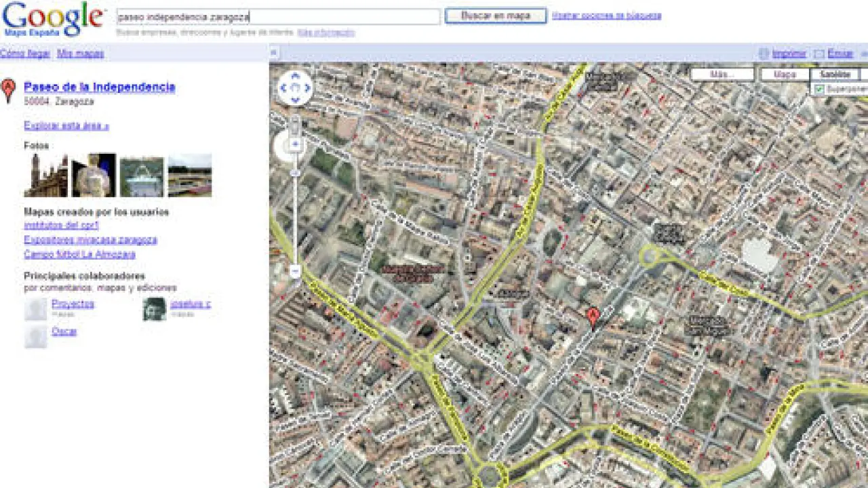This screenshot has width=868, height=488.
Task: Click the zoom out minus button
Action: [296, 271]
